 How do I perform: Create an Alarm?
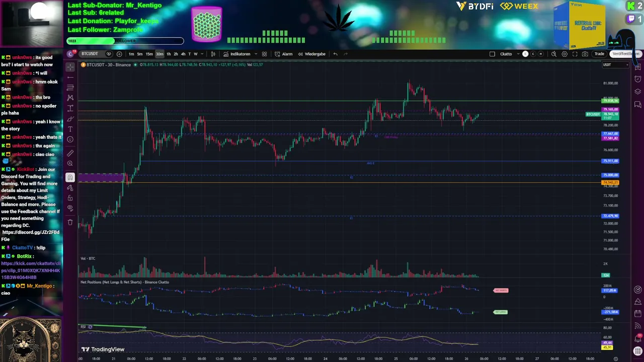coord(284,54)
